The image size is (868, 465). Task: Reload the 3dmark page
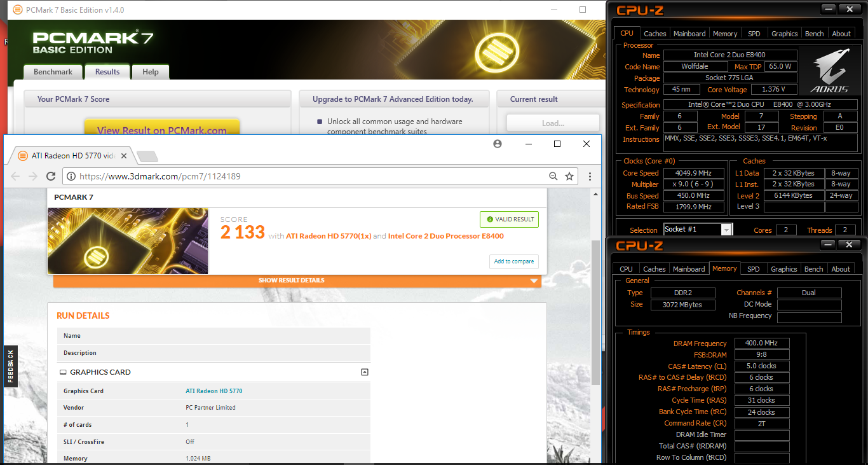[x=51, y=176]
